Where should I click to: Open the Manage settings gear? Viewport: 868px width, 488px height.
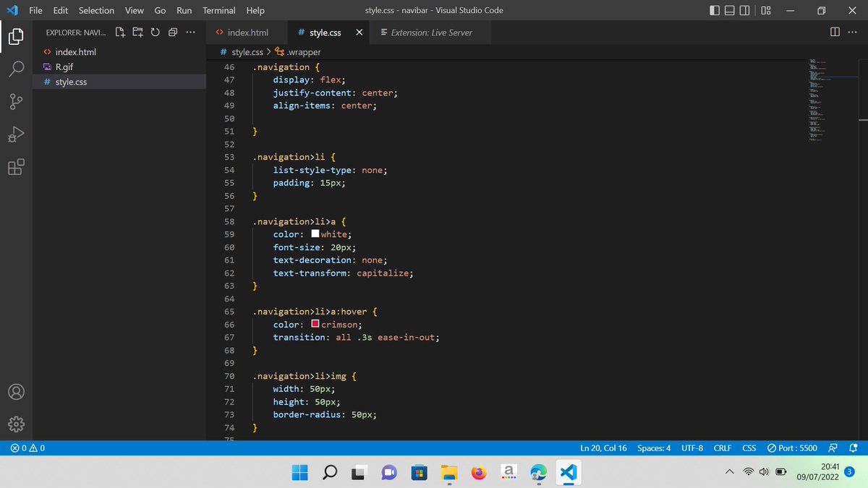click(16, 424)
